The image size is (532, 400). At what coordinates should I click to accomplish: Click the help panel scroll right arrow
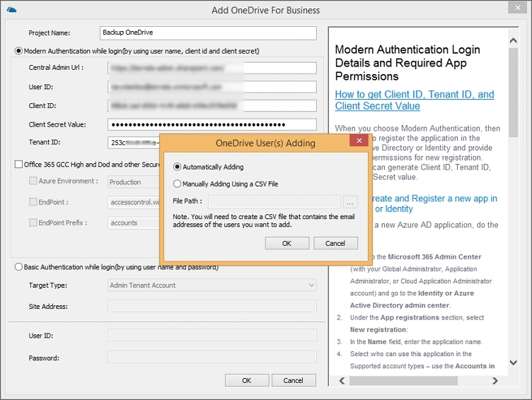(x=495, y=381)
